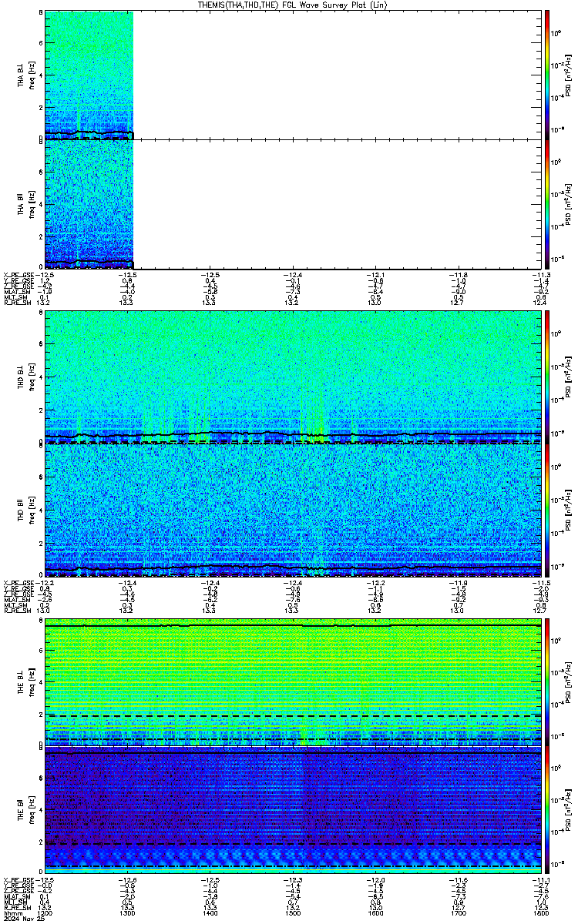Click the 1500 time tick label
Screen dimensions: 578x924
[293, 913]
